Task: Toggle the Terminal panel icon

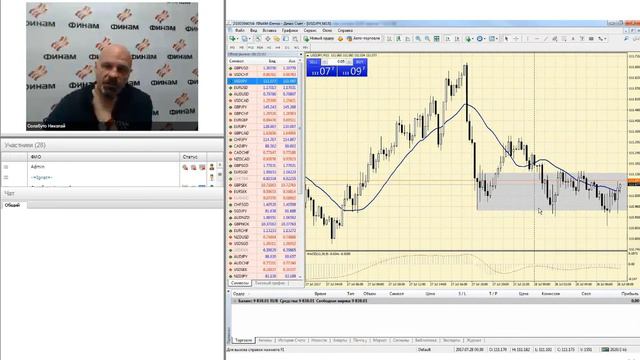Action: (286, 39)
